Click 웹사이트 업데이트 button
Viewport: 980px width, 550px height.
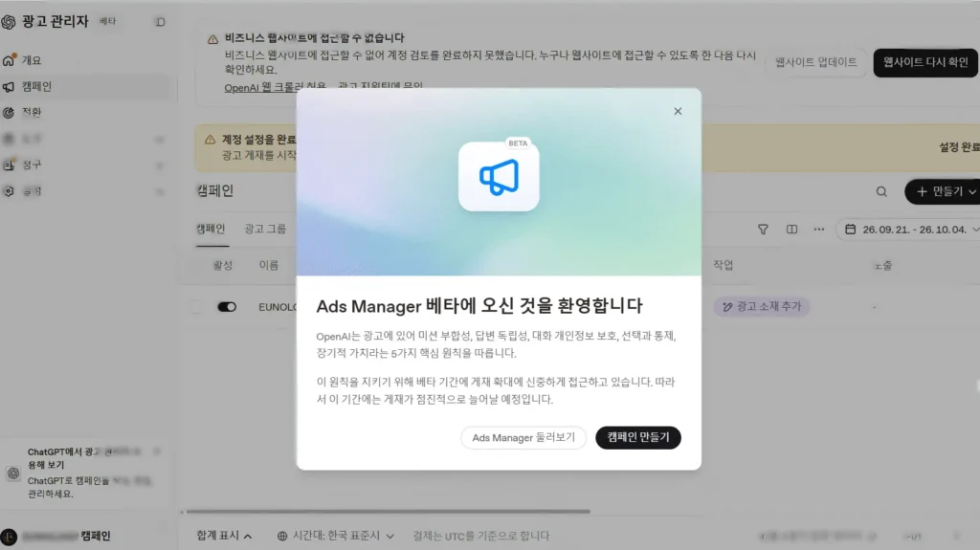815,62
